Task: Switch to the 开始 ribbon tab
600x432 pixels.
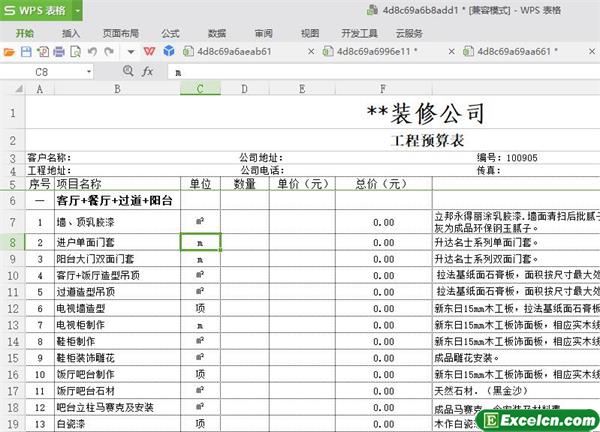Action: coord(24,33)
